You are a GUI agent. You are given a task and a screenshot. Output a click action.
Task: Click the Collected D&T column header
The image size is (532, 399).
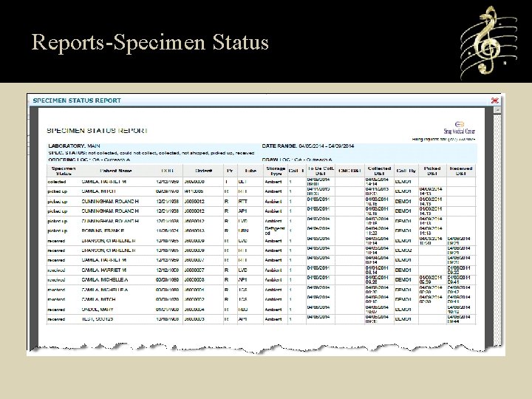click(379, 171)
